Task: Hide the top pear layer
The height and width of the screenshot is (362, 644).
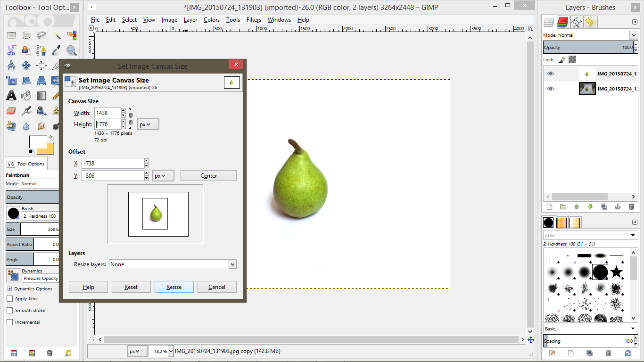Action: coord(550,74)
